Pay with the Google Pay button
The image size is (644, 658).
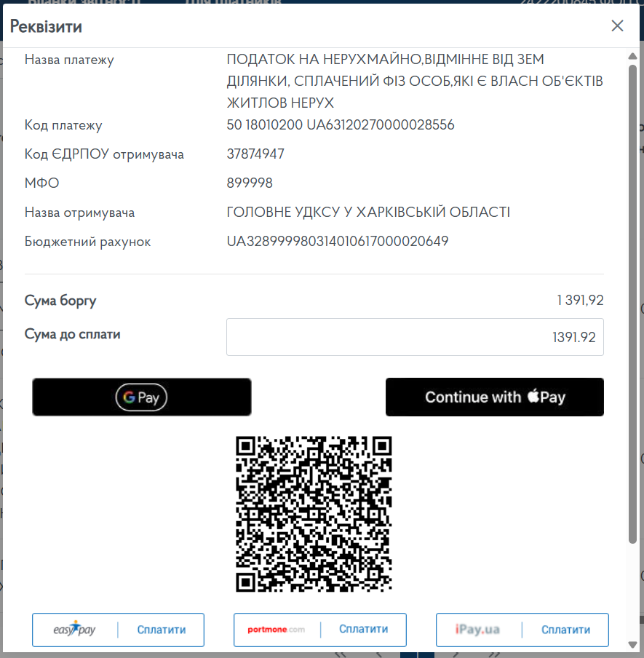[x=142, y=397]
